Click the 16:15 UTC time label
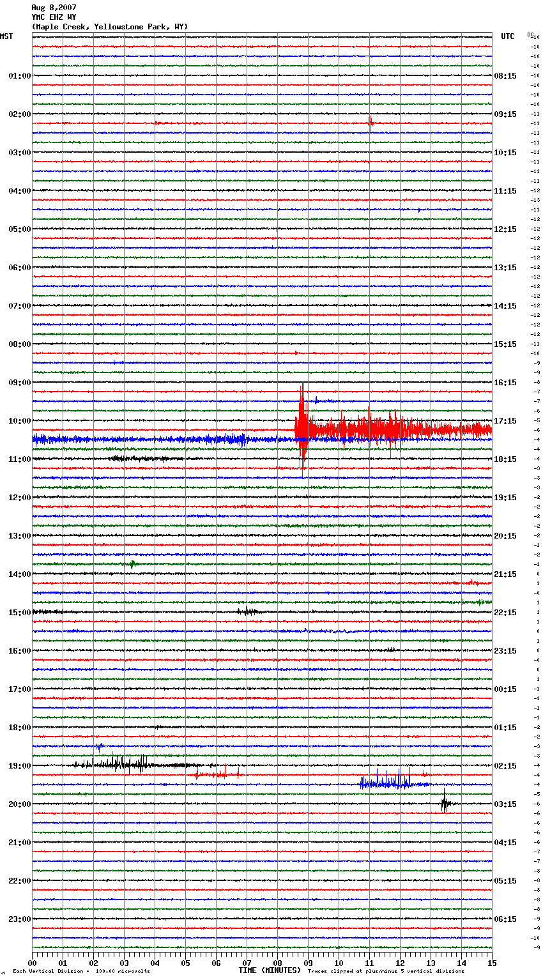Screen dimensions: 543x980 505,383
